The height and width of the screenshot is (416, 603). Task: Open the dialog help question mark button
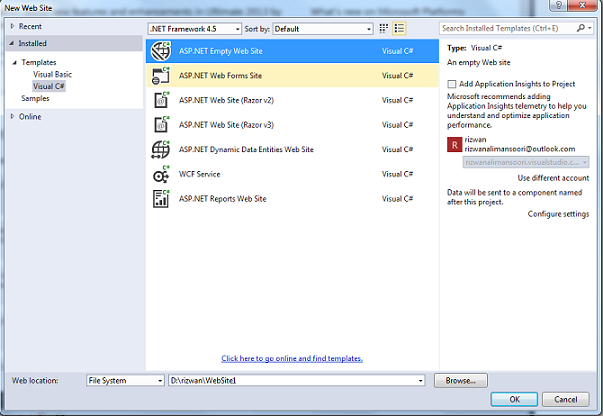[x=559, y=5]
